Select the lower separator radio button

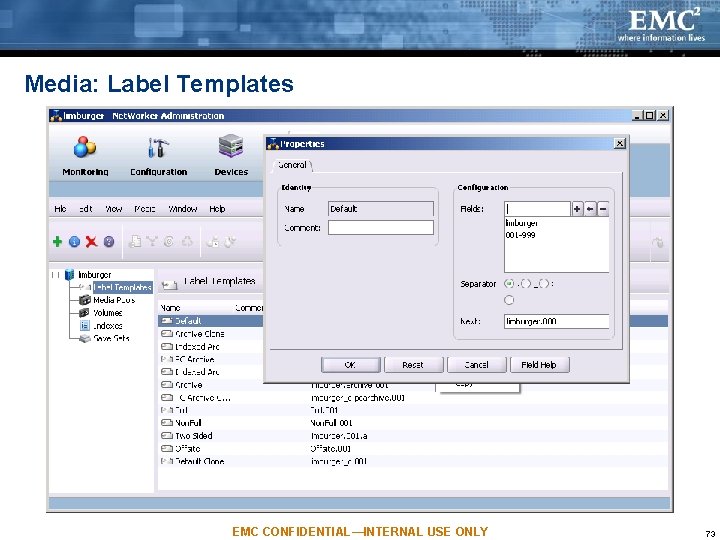(509, 300)
